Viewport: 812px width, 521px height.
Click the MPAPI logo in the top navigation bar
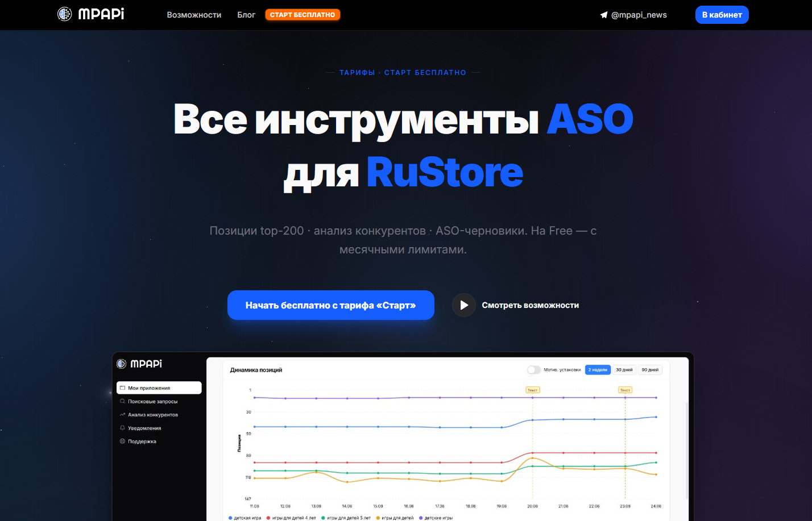click(x=91, y=14)
